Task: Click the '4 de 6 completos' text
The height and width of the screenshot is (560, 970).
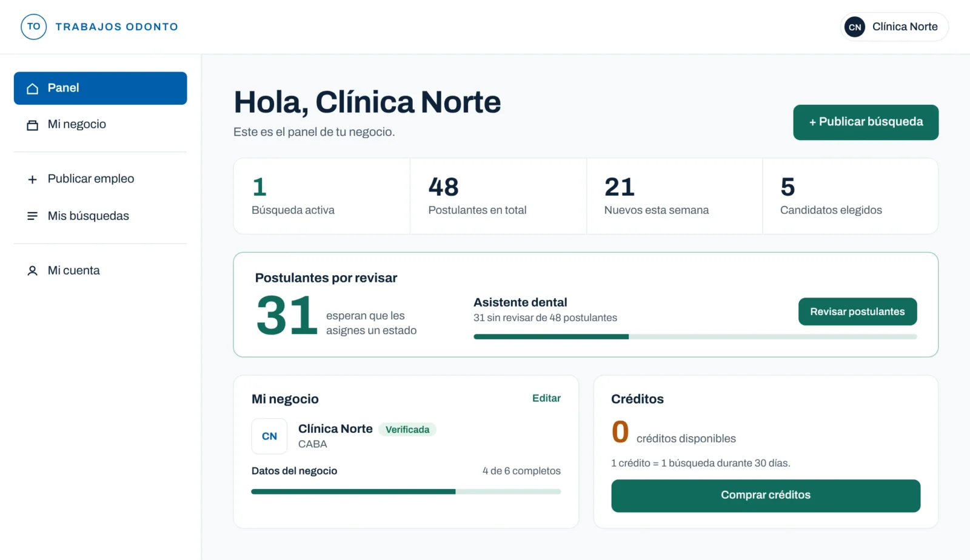Action: point(521,471)
